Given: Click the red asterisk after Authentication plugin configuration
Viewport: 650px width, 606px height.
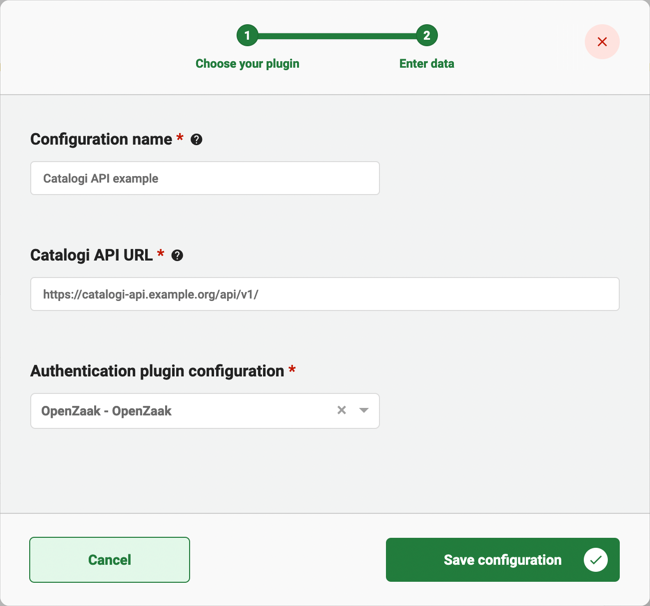Looking at the screenshot, I should (292, 370).
